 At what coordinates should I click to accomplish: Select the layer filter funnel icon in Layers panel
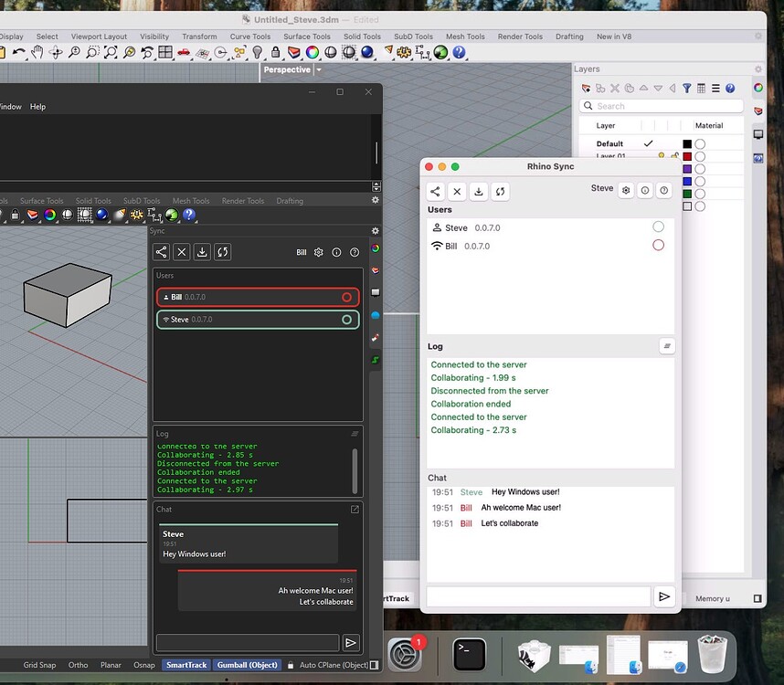pyautogui.click(x=687, y=88)
